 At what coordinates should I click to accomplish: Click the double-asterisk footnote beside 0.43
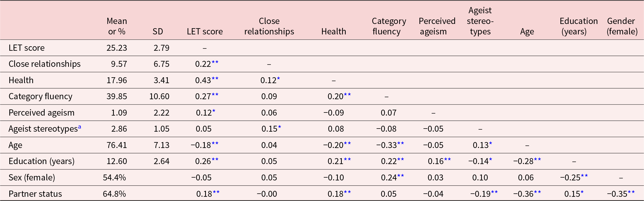click(x=215, y=79)
